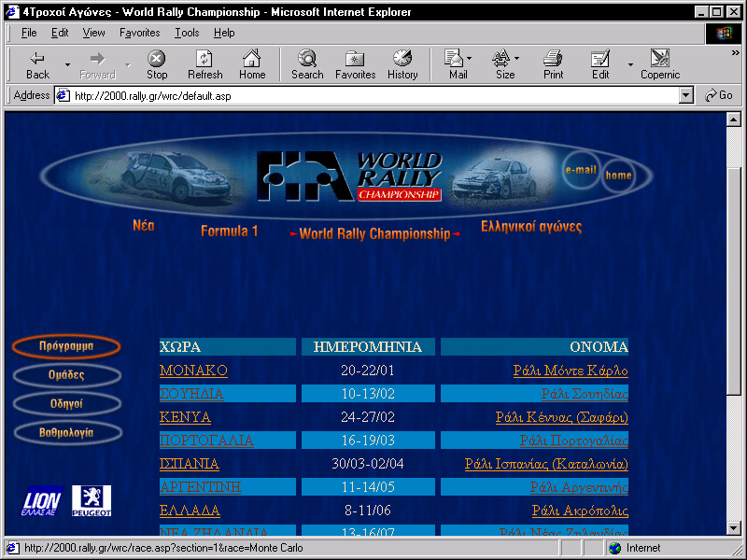The height and width of the screenshot is (560, 747).
Task: Go to Home via the toolbar
Action: (x=252, y=64)
